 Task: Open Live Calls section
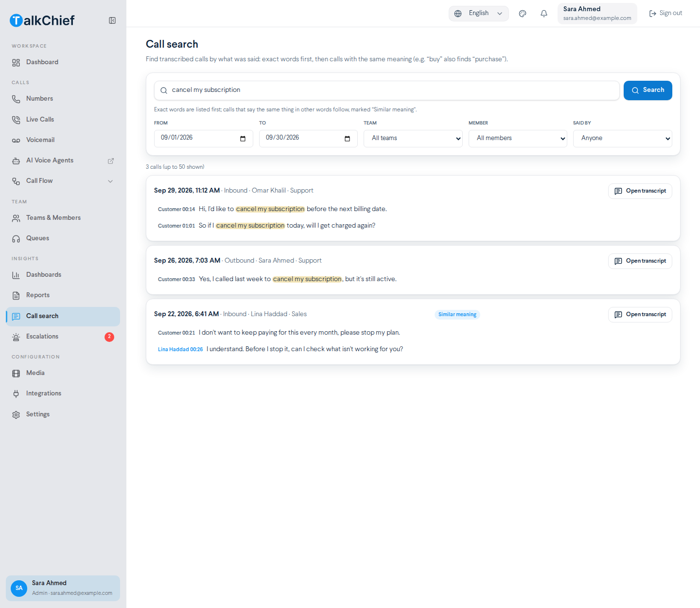click(x=63, y=120)
